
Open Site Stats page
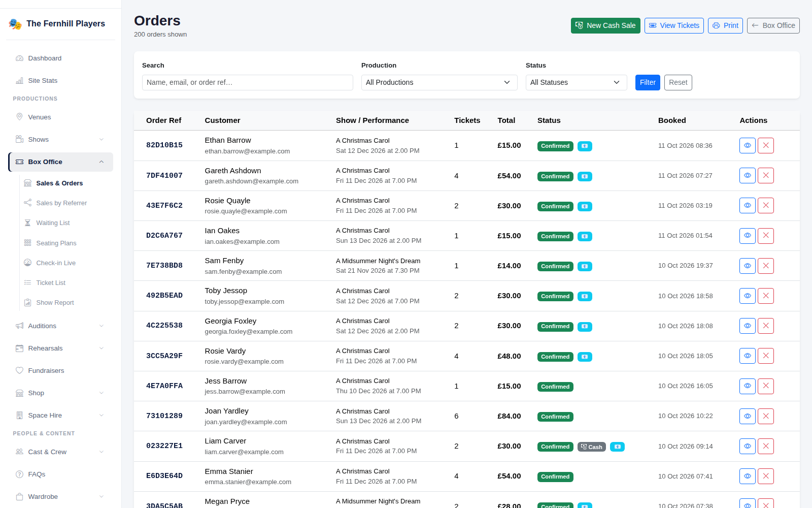coord(60,81)
